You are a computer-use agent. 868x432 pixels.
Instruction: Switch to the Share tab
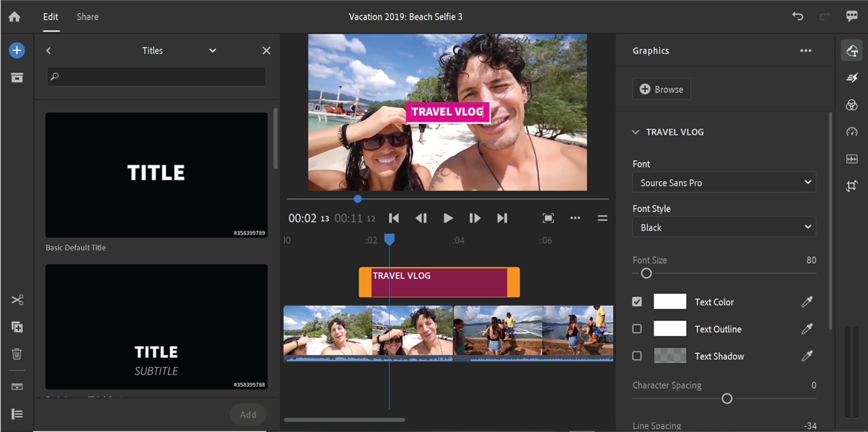[x=87, y=17]
